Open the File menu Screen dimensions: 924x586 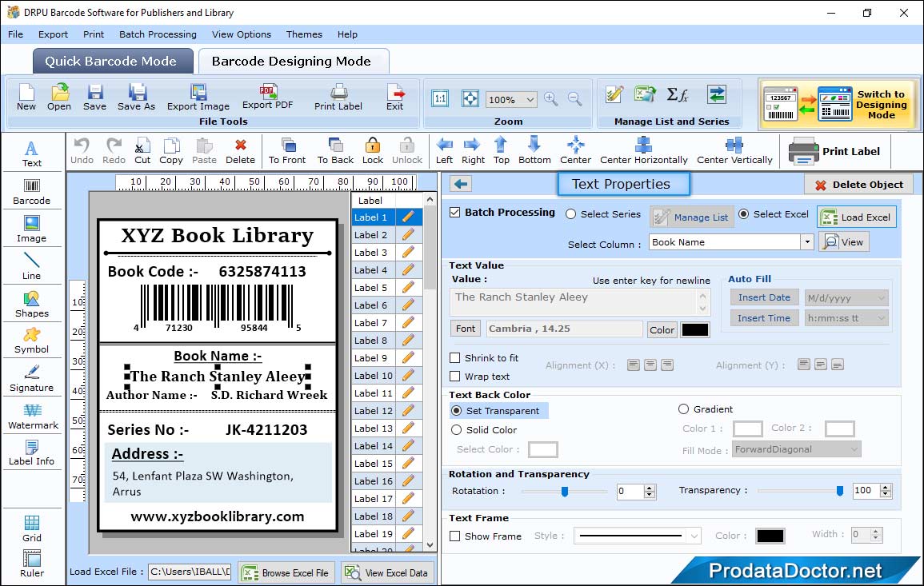16,34
